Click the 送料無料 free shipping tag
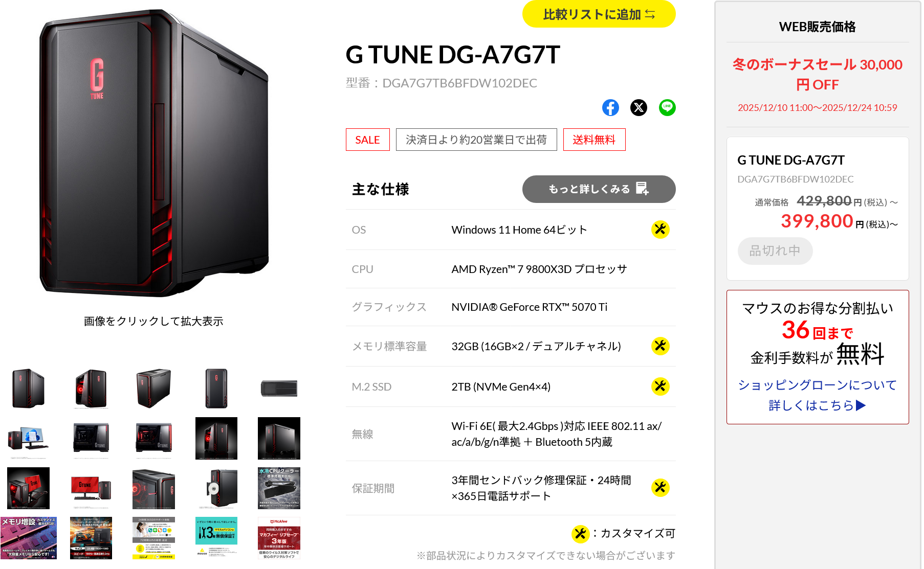This screenshot has height=569, width=924. click(594, 140)
